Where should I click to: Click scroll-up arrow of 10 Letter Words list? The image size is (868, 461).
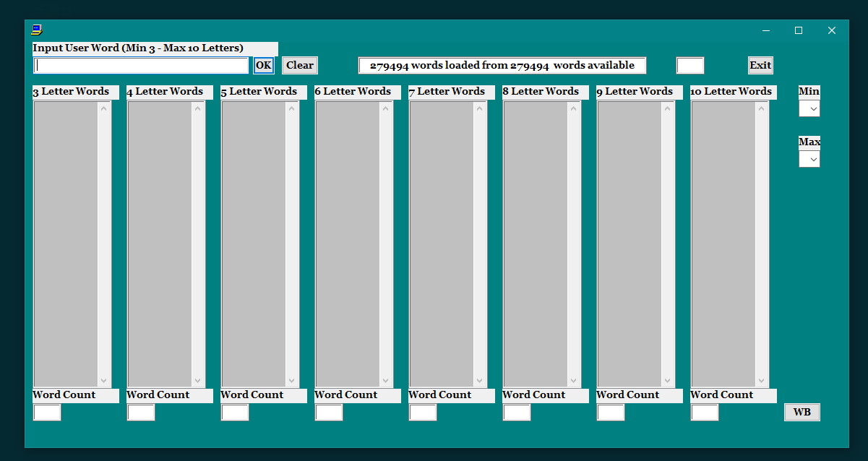click(x=762, y=108)
